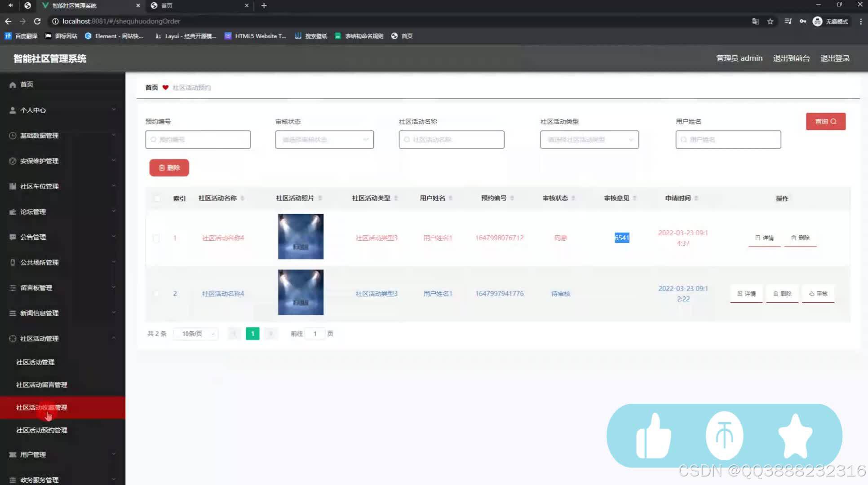Click the 论坛管理 forum icon
This screenshot has height=485, width=868.
(12, 212)
